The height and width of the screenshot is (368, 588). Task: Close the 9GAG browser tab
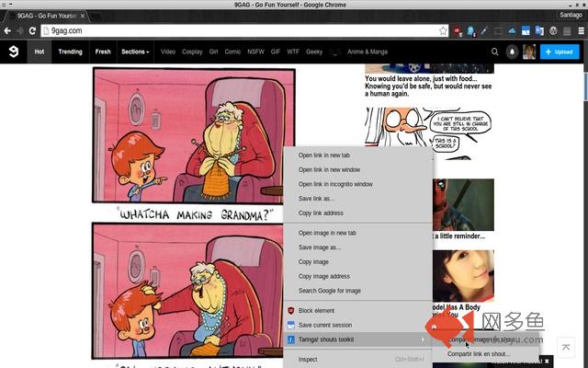tap(83, 16)
